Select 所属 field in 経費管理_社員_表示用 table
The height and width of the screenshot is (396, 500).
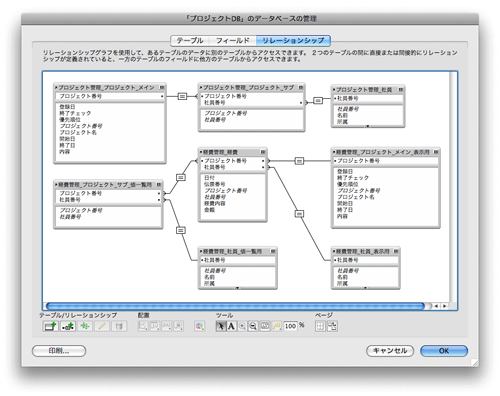click(x=342, y=283)
